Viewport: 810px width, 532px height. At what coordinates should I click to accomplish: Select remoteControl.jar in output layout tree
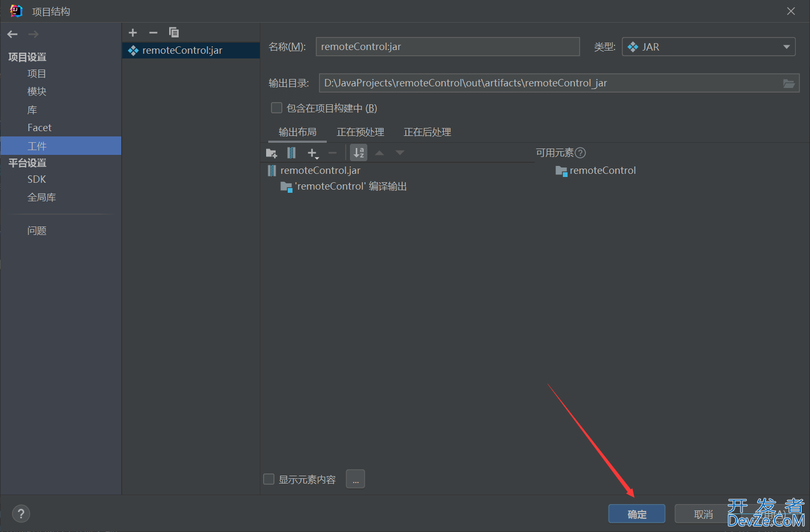314,171
